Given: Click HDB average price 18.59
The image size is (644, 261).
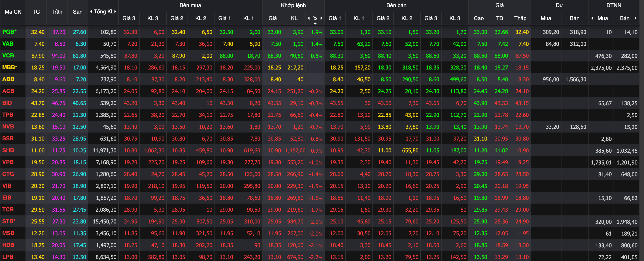Looking at the screenshot, I should click(501, 245).
